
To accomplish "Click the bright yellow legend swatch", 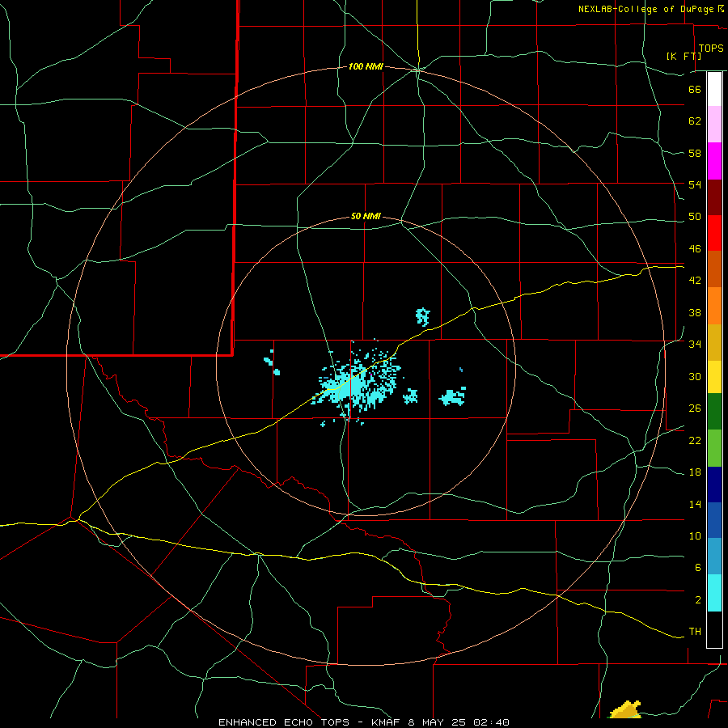I will (x=714, y=377).
